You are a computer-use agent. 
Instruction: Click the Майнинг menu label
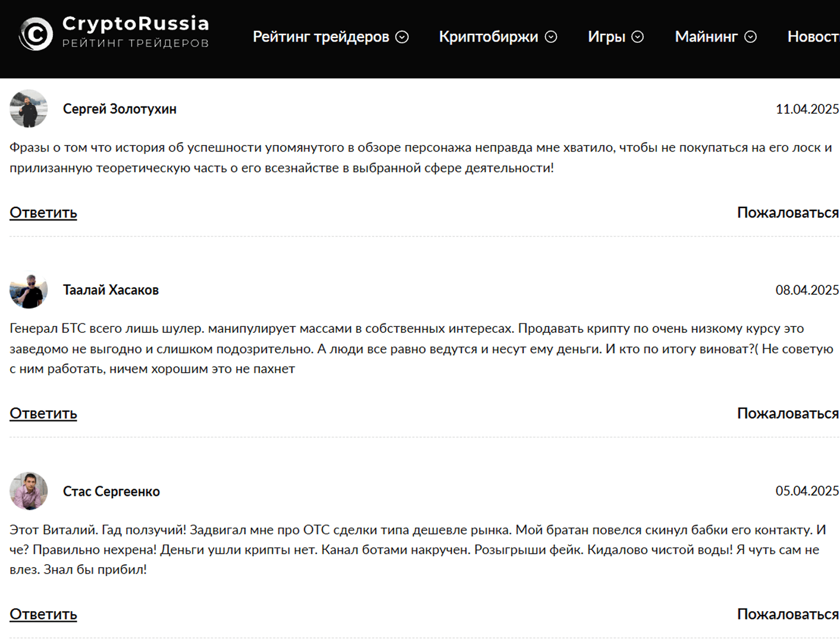[x=706, y=37]
